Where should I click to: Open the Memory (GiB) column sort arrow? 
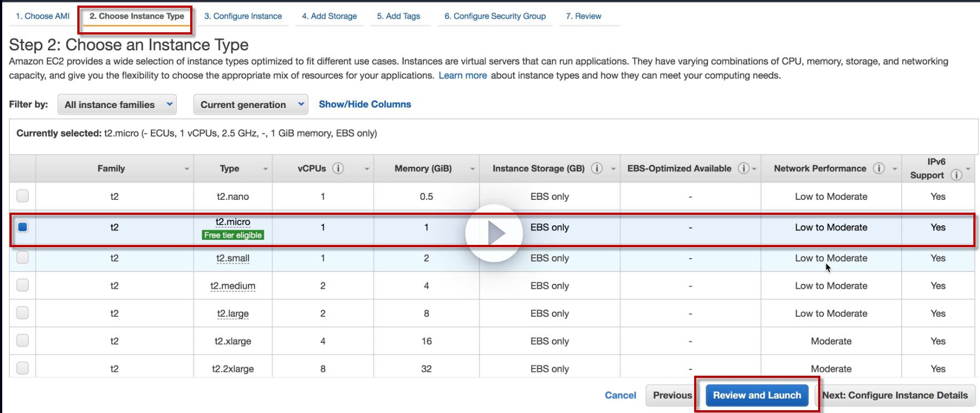[x=472, y=169]
